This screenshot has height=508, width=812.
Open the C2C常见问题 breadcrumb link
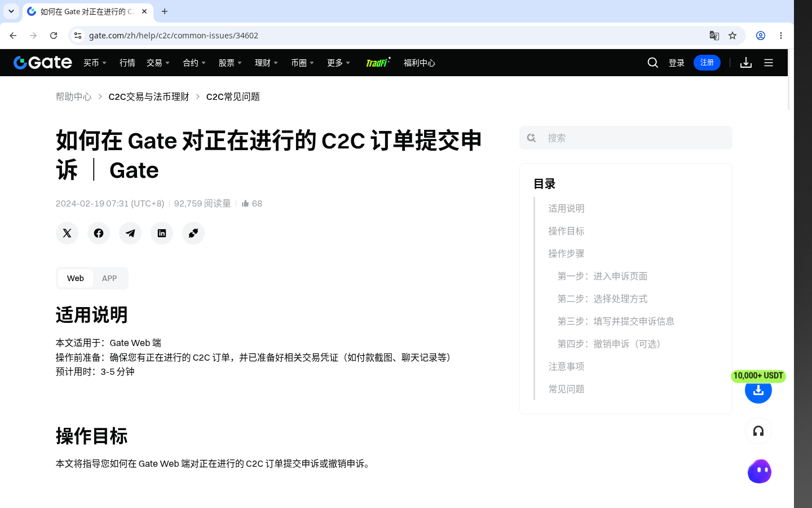[233, 97]
